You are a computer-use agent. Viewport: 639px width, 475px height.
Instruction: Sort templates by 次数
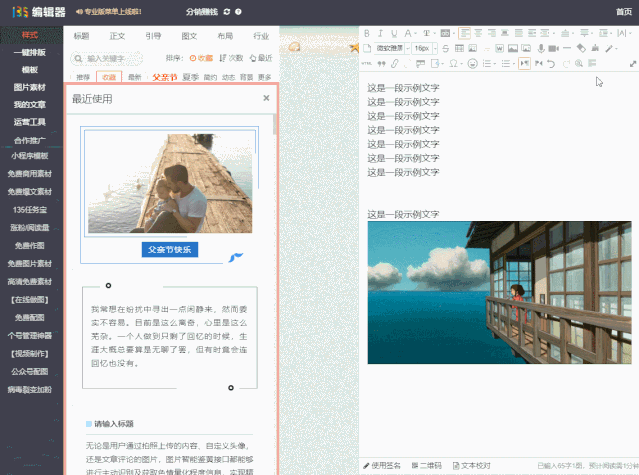point(230,59)
